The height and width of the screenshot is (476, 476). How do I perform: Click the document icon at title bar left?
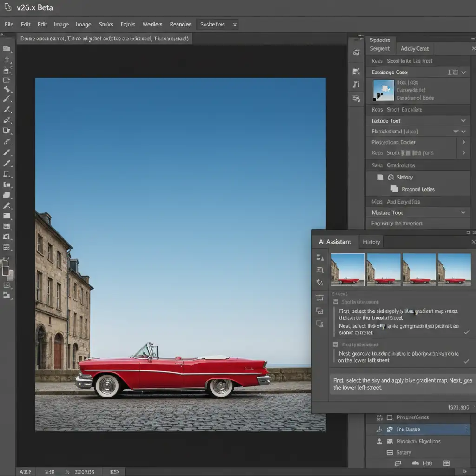point(7,7)
